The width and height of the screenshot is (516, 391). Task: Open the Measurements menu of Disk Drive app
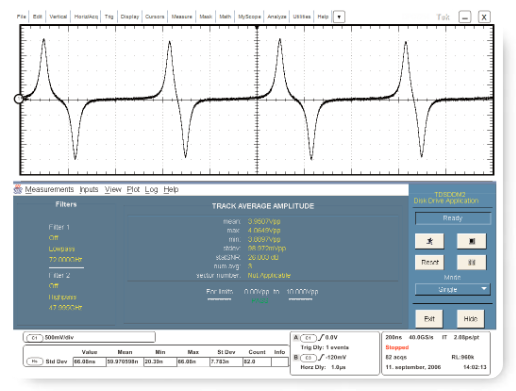coord(49,189)
